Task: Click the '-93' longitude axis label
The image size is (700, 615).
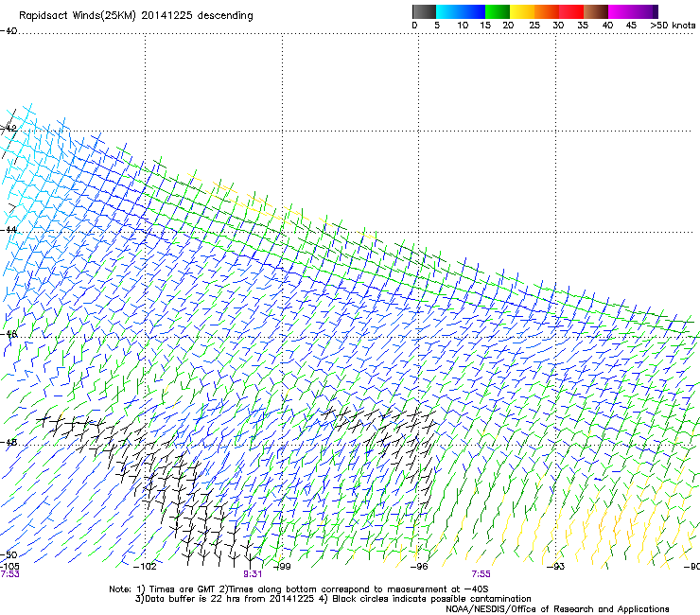Action: tap(556, 567)
